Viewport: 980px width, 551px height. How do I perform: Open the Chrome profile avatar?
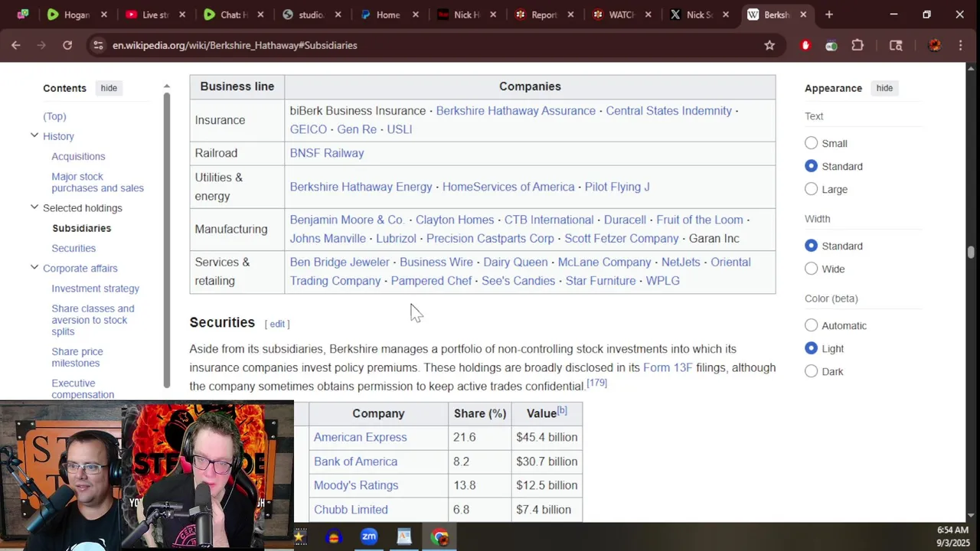[x=935, y=45]
